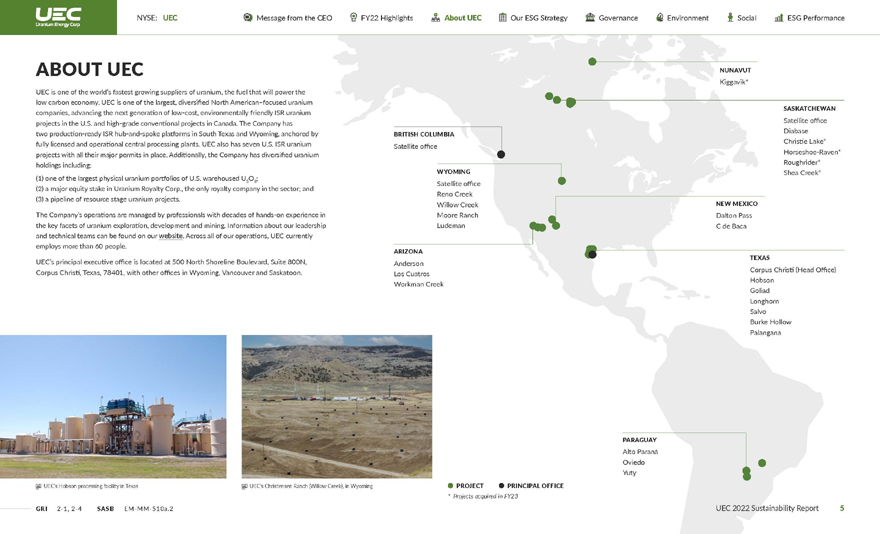Screen dimensions: 880x534
Task: Click the Hobson processing facility photo
Action: (113, 407)
